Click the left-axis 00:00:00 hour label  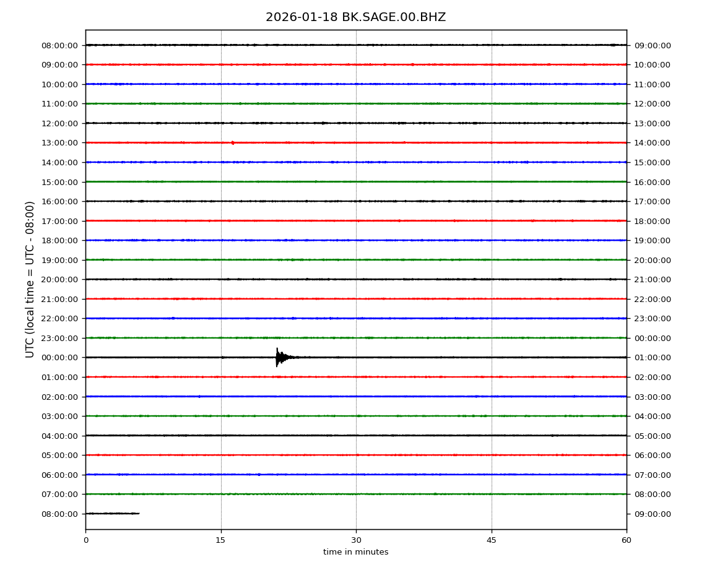pos(60,358)
